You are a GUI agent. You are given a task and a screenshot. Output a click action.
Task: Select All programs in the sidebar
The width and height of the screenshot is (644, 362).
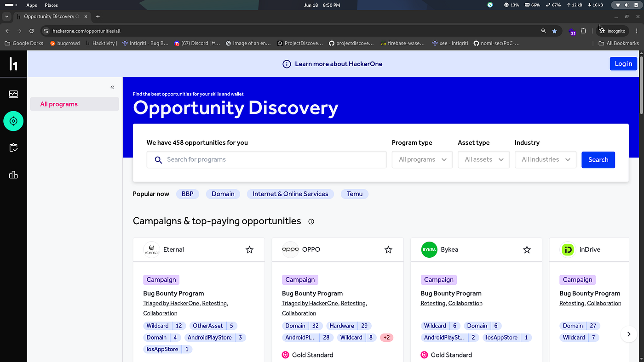[75, 104]
